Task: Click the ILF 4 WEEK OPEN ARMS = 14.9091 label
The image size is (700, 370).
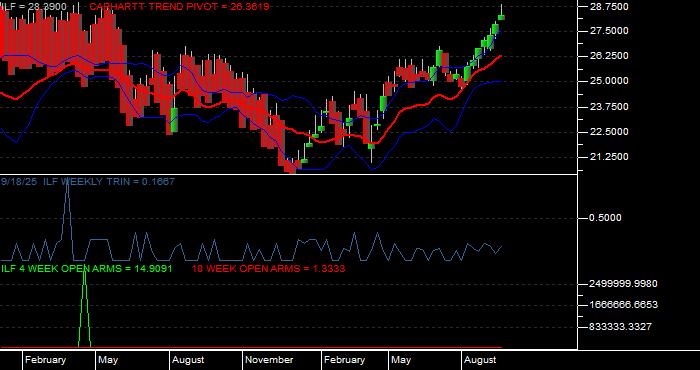Action: point(87,269)
